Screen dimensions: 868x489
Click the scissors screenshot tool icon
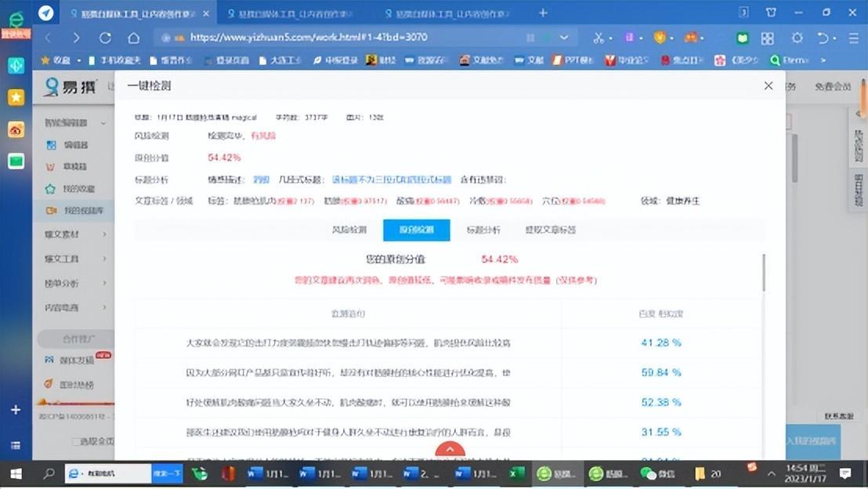[x=599, y=38]
